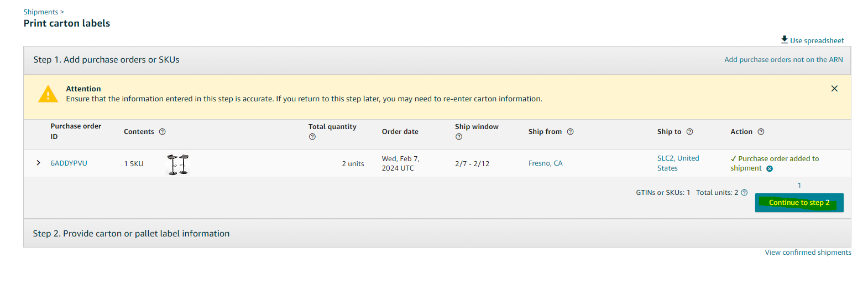View confirmed shipments
This screenshot has width=868, height=283.
coord(808,253)
